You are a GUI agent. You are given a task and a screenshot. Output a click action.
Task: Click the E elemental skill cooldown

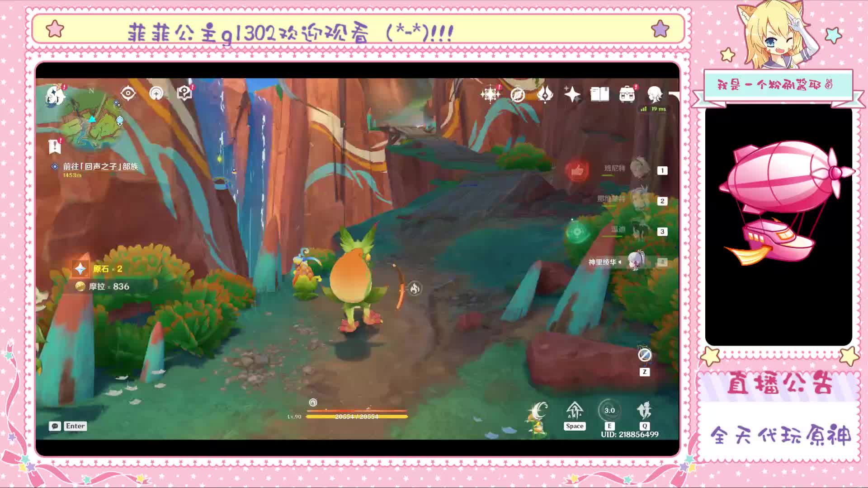point(609,411)
